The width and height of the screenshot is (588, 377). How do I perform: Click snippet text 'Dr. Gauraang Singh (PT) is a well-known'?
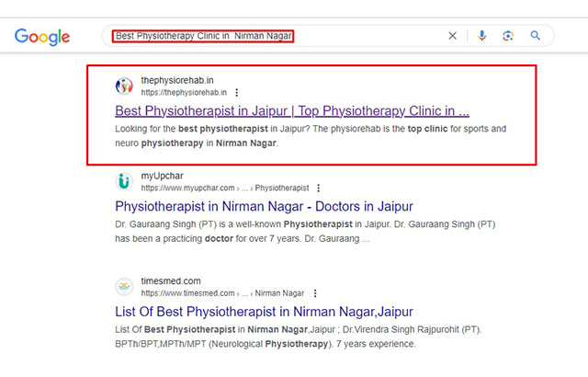198,224
